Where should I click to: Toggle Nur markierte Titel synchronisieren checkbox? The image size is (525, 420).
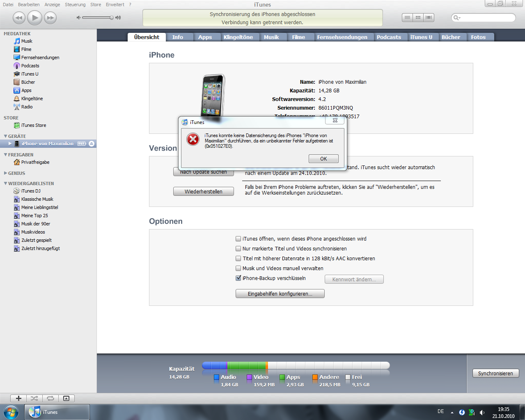pyautogui.click(x=238, y=249)
